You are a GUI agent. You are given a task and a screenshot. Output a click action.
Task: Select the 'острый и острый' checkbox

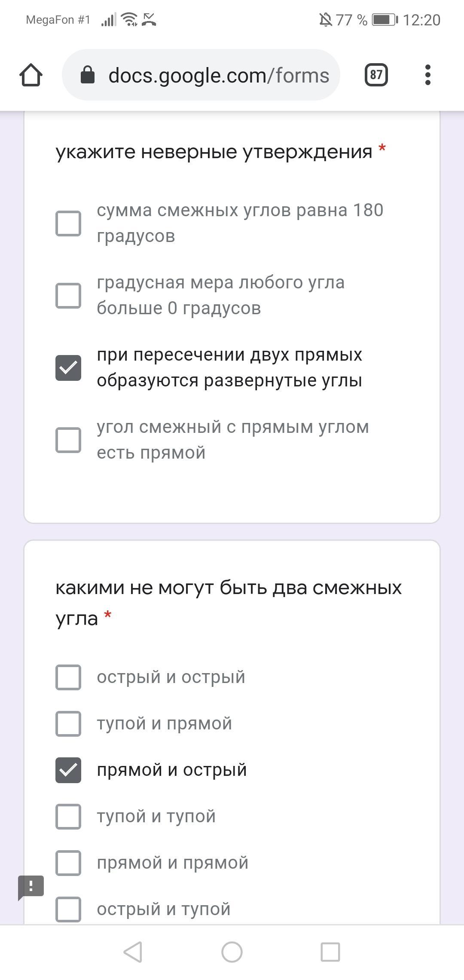tap(68, 677)
